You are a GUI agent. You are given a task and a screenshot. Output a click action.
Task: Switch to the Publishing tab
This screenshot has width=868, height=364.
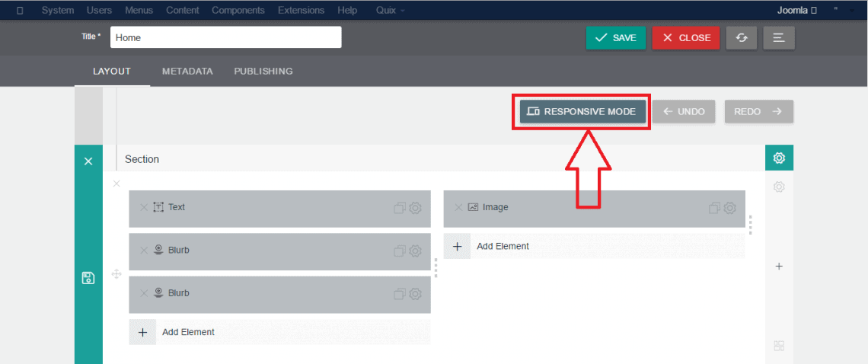(x=263, y=72)
